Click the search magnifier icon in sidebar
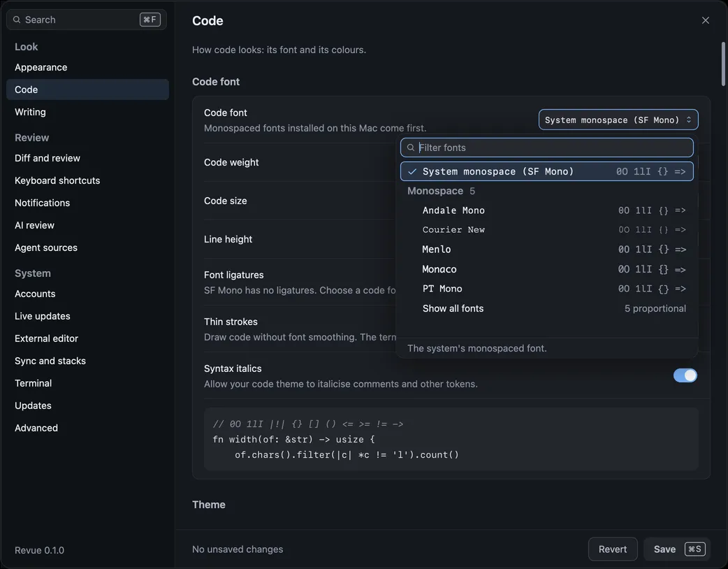The image size is (728, 569). [x=17, y=20]
